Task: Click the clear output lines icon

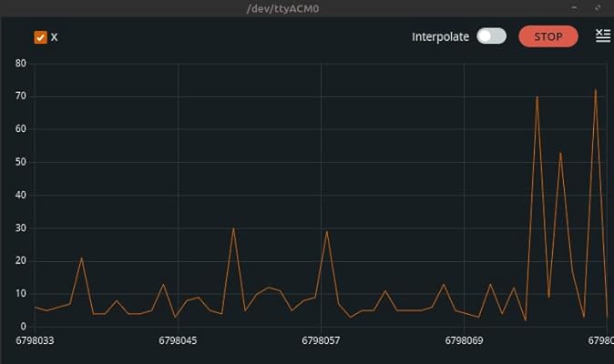Action: (603, 36)
